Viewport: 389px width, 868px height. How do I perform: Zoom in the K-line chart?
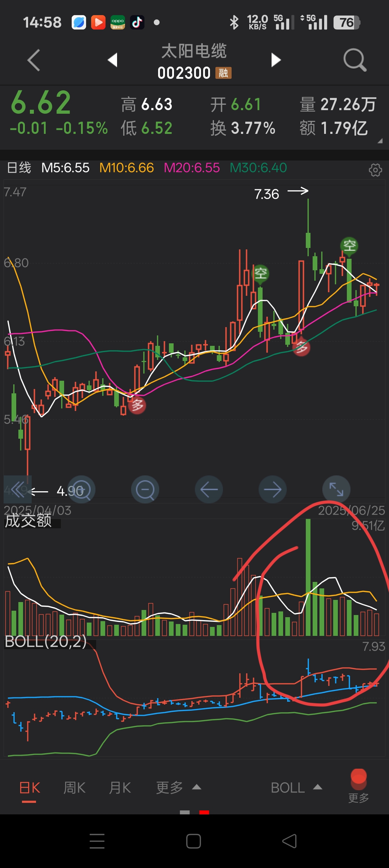tap(81, 489)
